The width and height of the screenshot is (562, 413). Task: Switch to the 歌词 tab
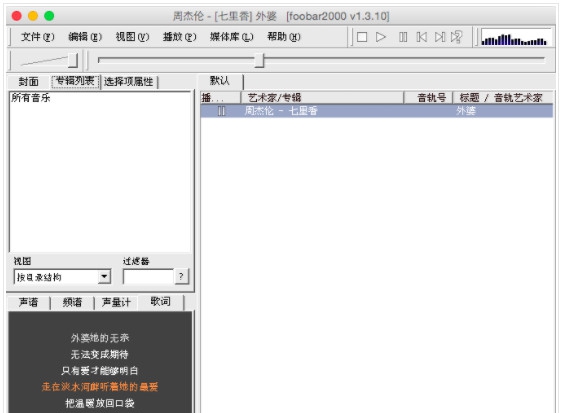pyautogui.click(x=161, y=302)
